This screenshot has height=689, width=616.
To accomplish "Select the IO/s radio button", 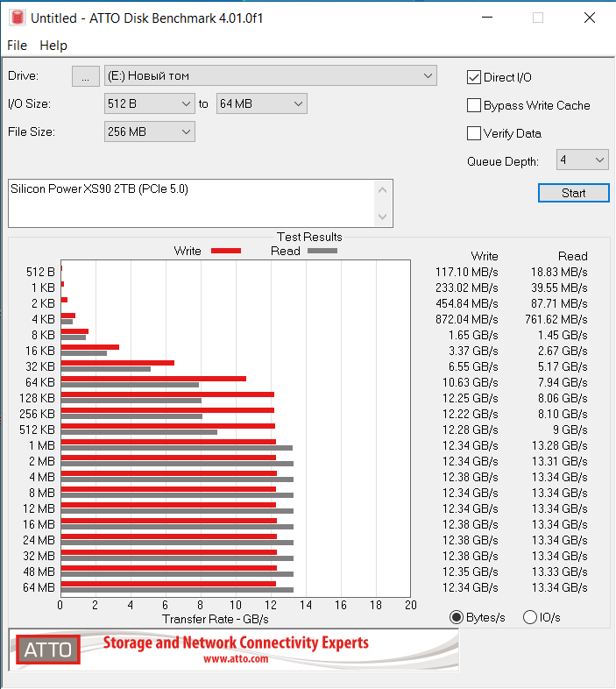I will (530, 617).
